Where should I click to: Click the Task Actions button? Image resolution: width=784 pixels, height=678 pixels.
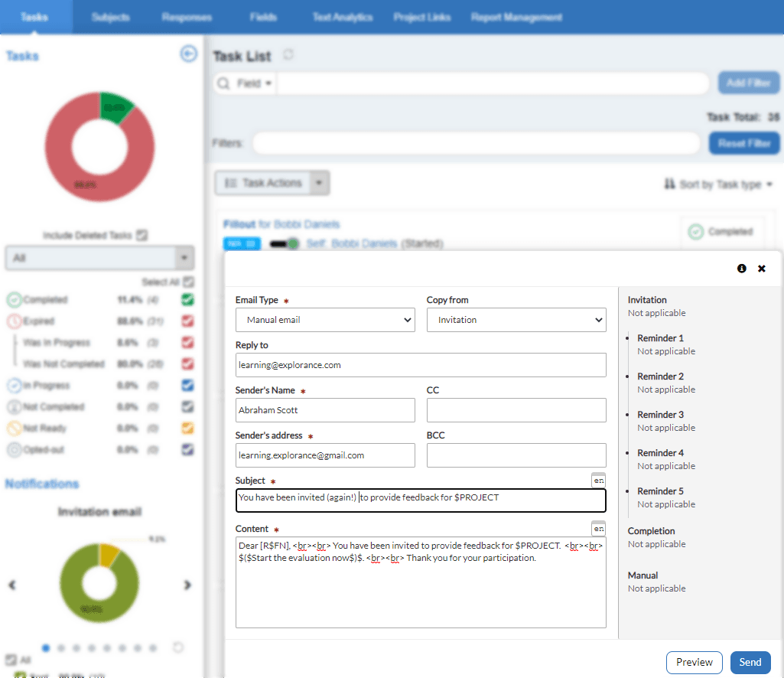pos(263,183)
